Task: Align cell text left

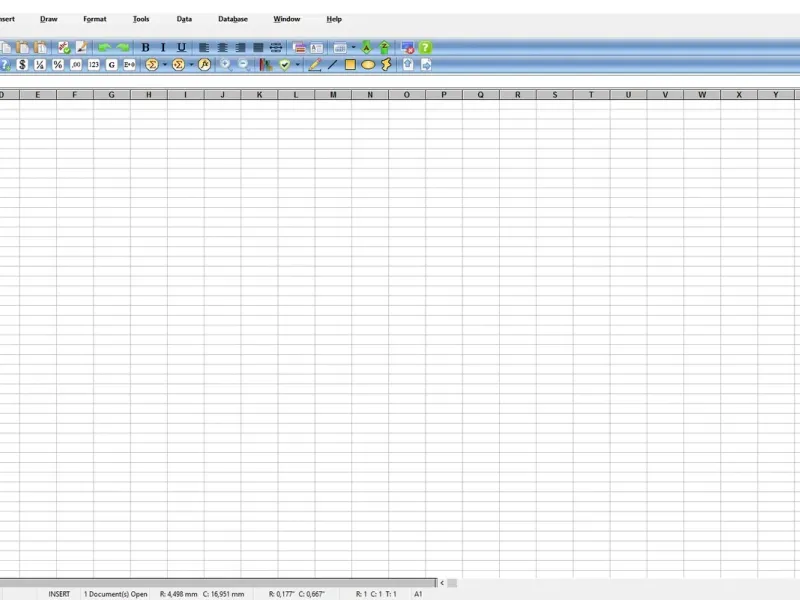Action: [x=204, y=47]
